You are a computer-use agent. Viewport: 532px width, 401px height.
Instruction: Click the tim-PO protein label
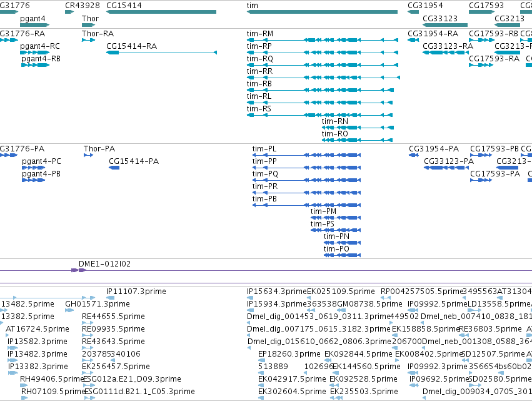(x=336, y=249)
